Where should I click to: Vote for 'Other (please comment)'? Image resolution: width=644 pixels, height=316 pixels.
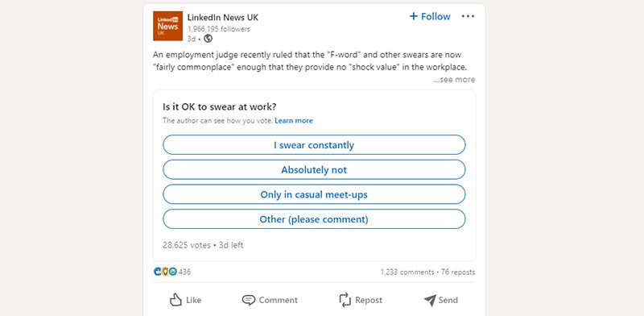click(314, 219)
